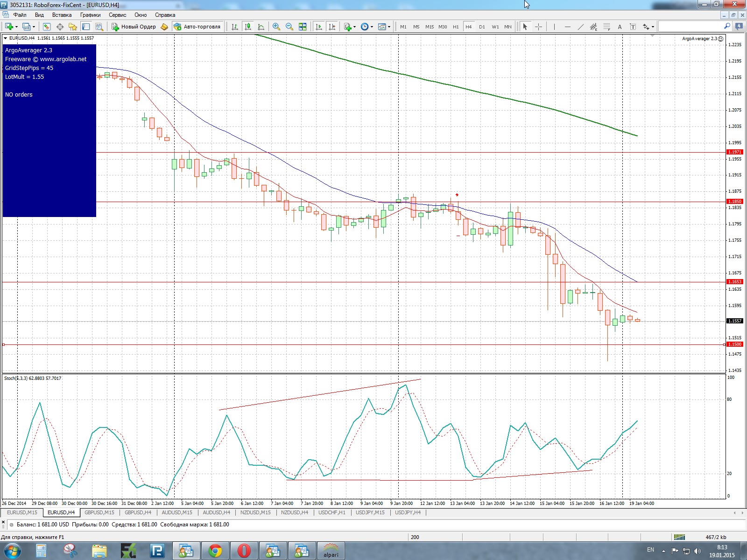Expand the chart templates dropdown
The image size is (747, 560).
(x=389, y=27)
